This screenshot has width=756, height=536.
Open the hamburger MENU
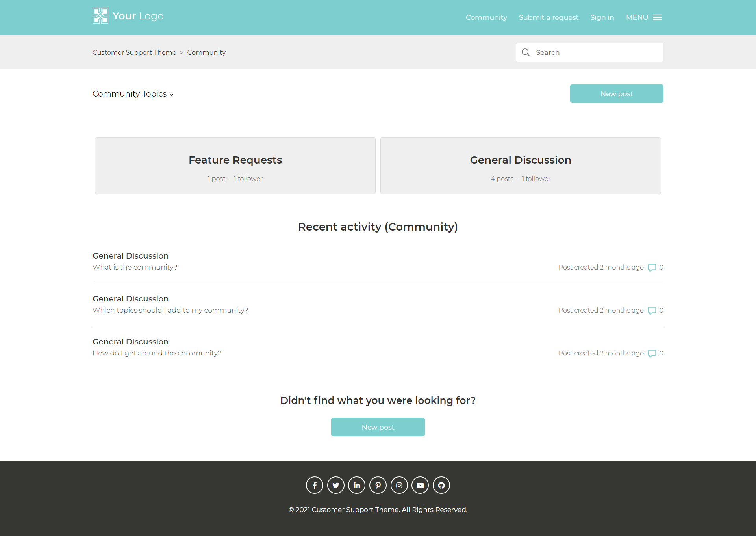(644, 17)
